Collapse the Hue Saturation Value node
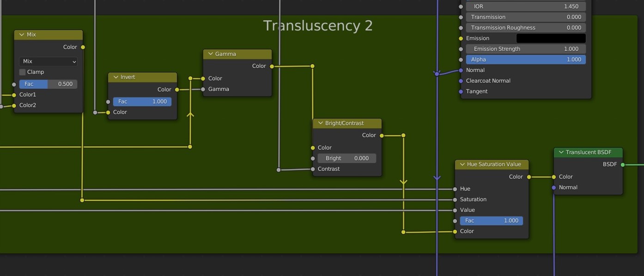The image size is (644, 276). (462, 164)
